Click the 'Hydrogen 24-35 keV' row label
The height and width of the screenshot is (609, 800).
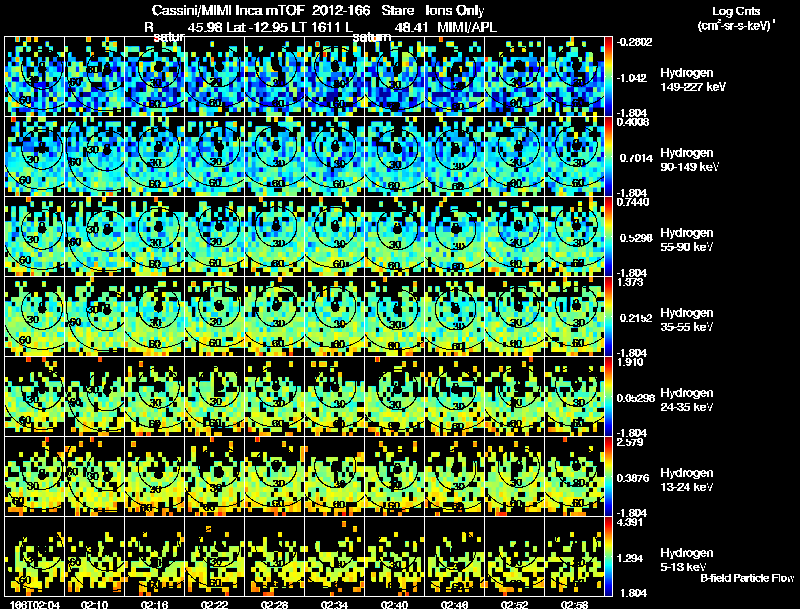click(686, 400)
